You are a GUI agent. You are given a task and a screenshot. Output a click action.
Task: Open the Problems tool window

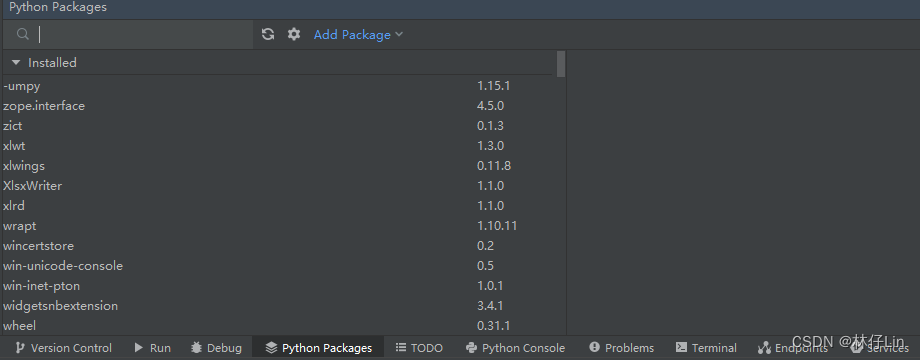click(621, 348)
